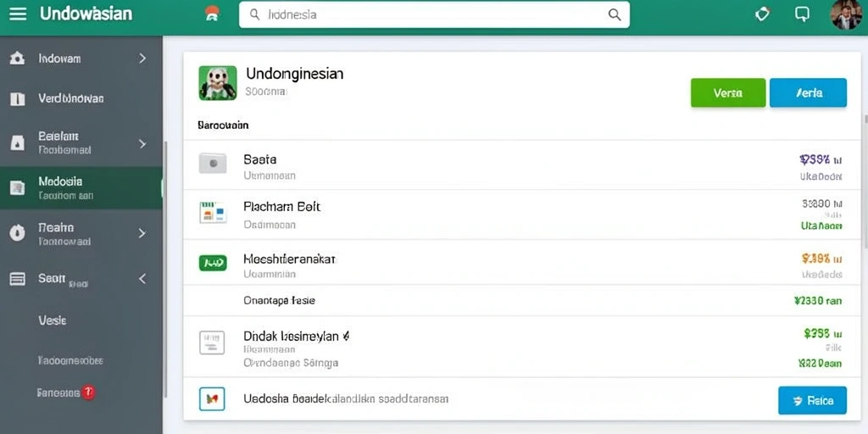Click the tag icon in top bar
This screenshot has height=434, width=868.
pyautogui.click(x=762, y=14)
